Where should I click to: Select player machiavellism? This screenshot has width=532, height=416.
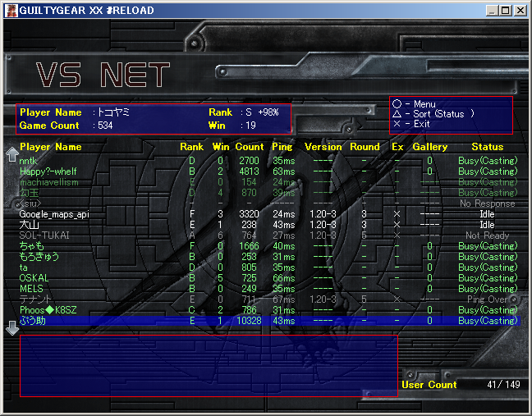coord(49,182)
